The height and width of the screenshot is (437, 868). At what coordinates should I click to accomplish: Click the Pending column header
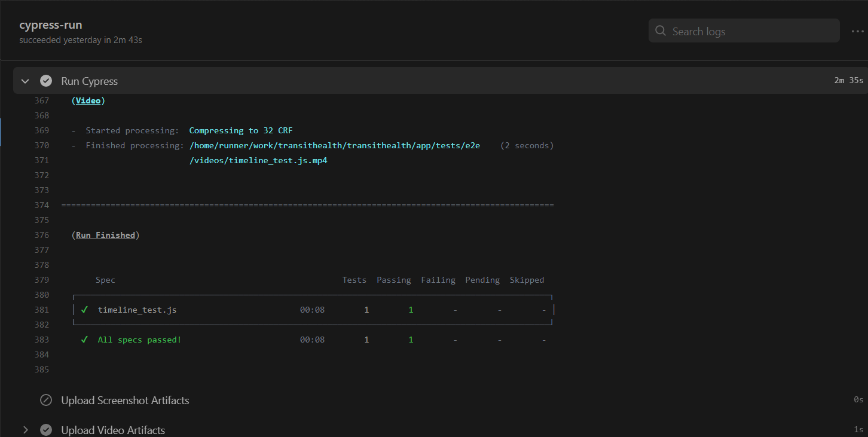tap(482, 280)
